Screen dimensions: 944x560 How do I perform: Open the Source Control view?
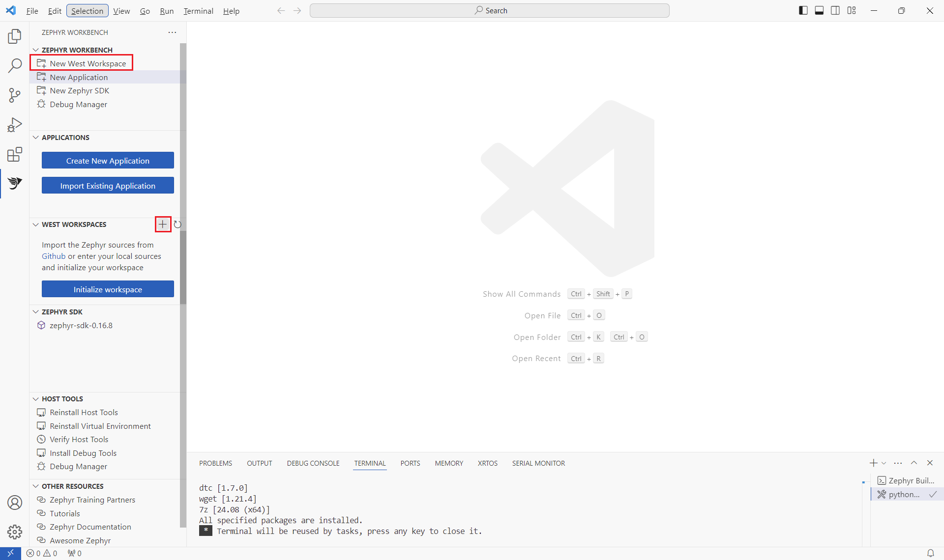tap(15, 95)
